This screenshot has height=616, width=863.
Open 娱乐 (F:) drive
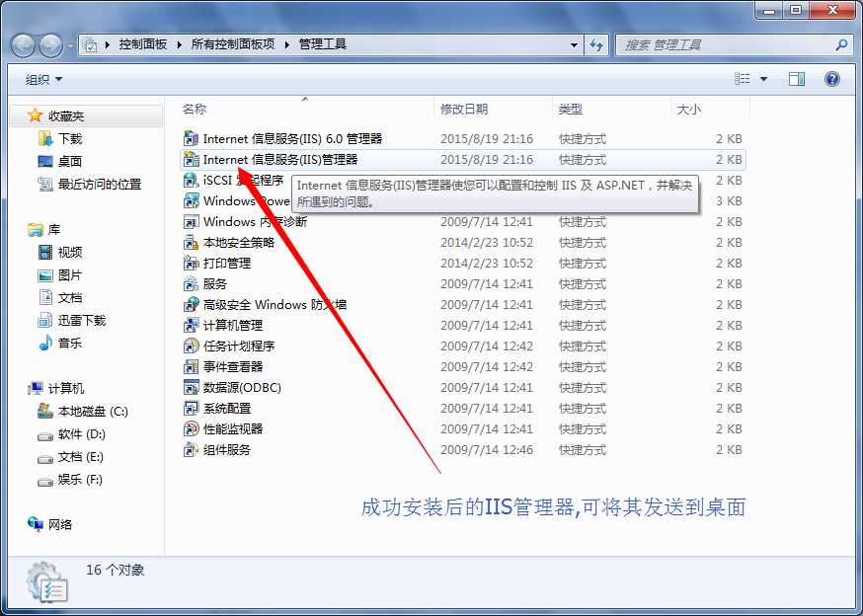coord(80,480)
